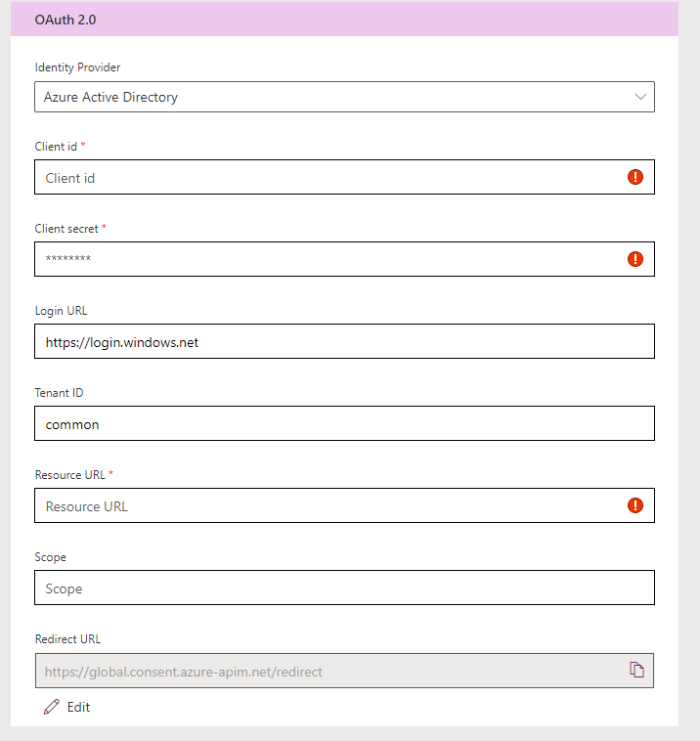The image size is (700, 741).
Task: Click the Client secret error icon
Action: coord(635,259)
